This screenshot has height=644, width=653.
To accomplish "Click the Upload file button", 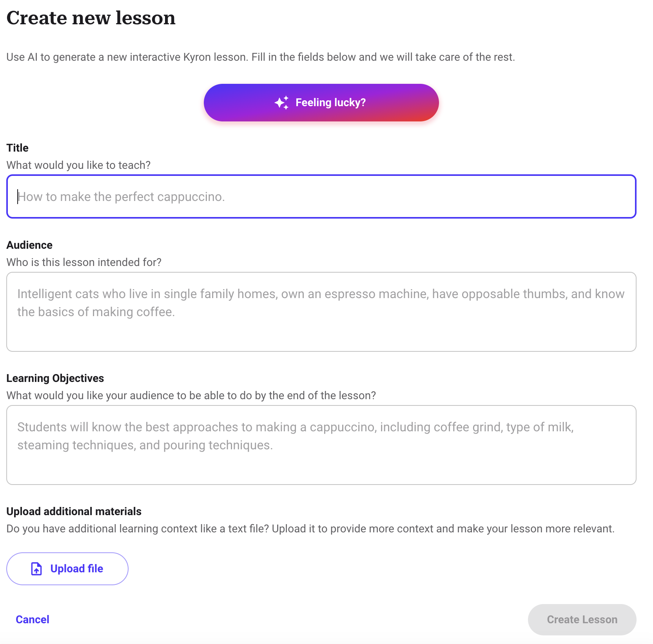I will (67, 569).
